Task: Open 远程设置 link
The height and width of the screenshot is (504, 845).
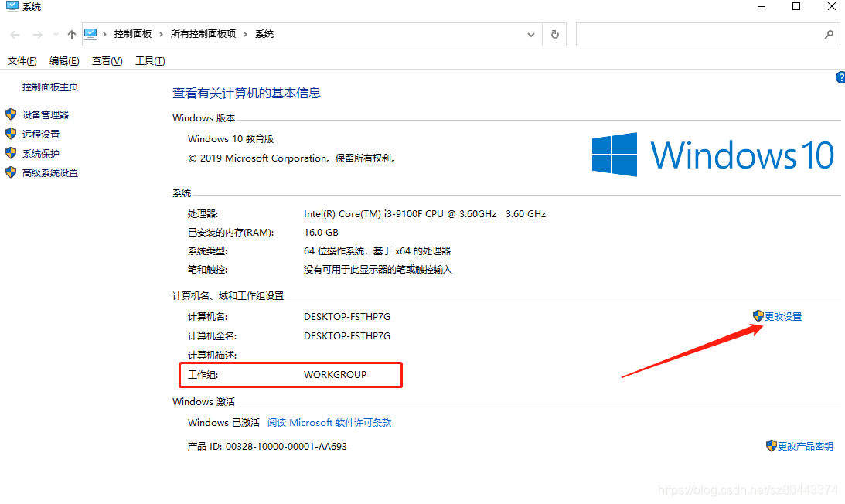Action: point(41,134)
